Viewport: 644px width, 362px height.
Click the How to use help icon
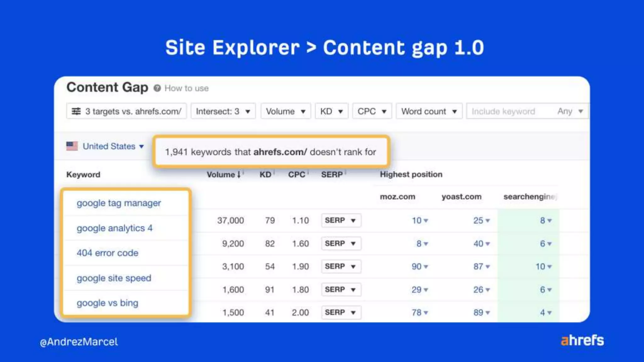(x=157, y=88)
